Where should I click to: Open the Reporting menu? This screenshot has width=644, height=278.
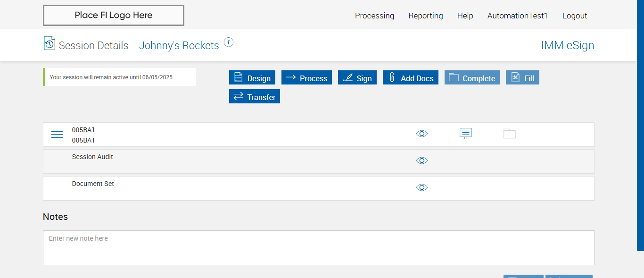426,16
